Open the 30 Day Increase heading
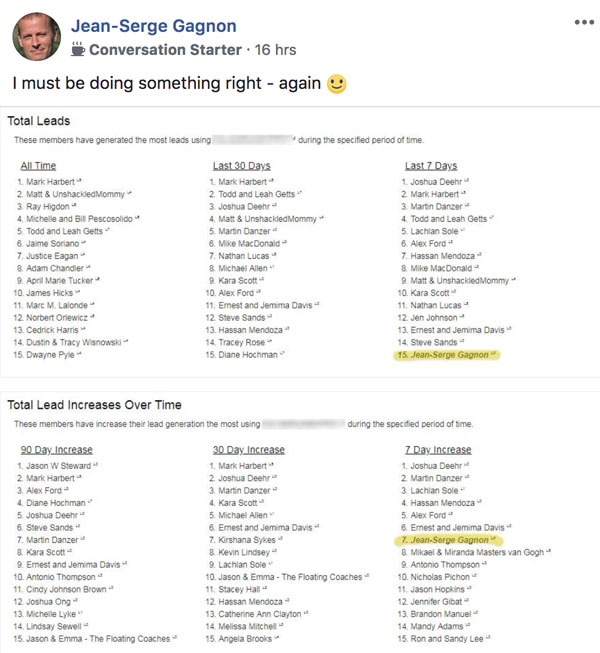600x653 pixels. (249, 450)
